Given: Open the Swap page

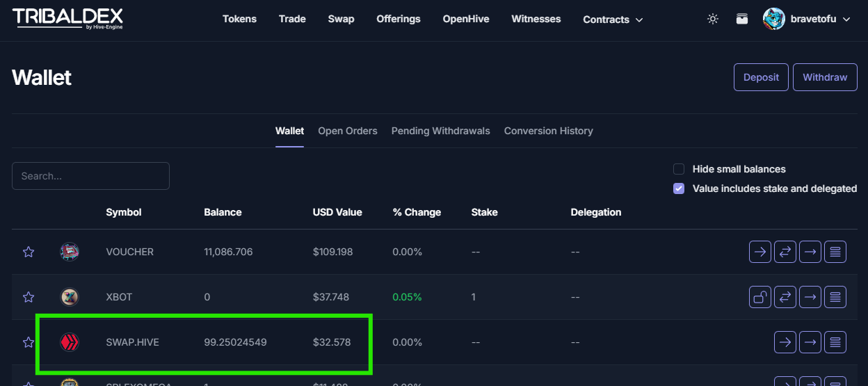Looking at the screenshot, I should (341, 19).
